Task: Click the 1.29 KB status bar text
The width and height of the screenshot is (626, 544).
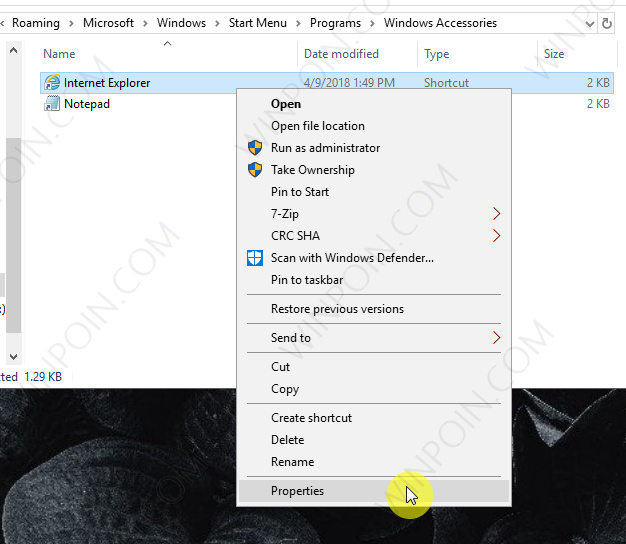Action: point(43,377)
